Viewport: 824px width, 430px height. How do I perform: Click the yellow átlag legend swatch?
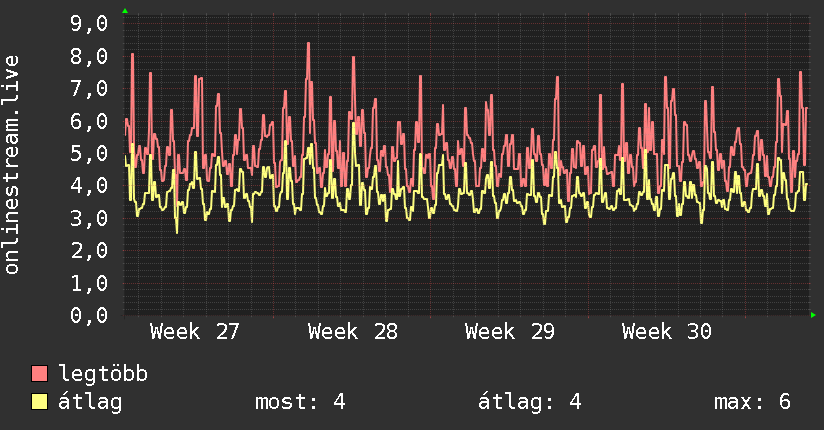pos(39,402)
